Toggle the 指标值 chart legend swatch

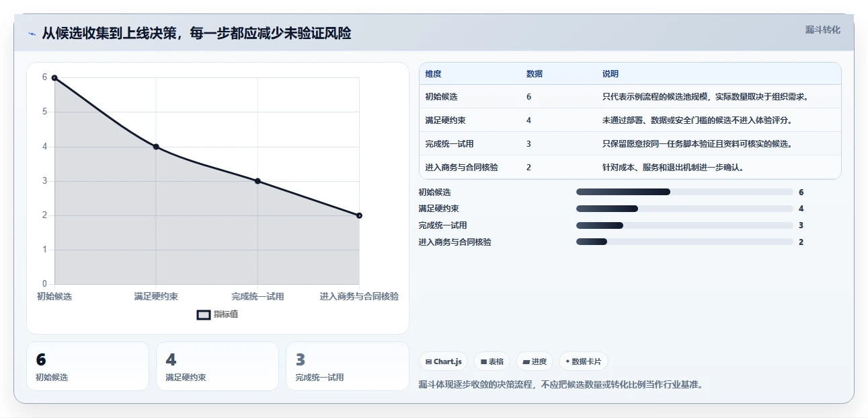[204, 314]
